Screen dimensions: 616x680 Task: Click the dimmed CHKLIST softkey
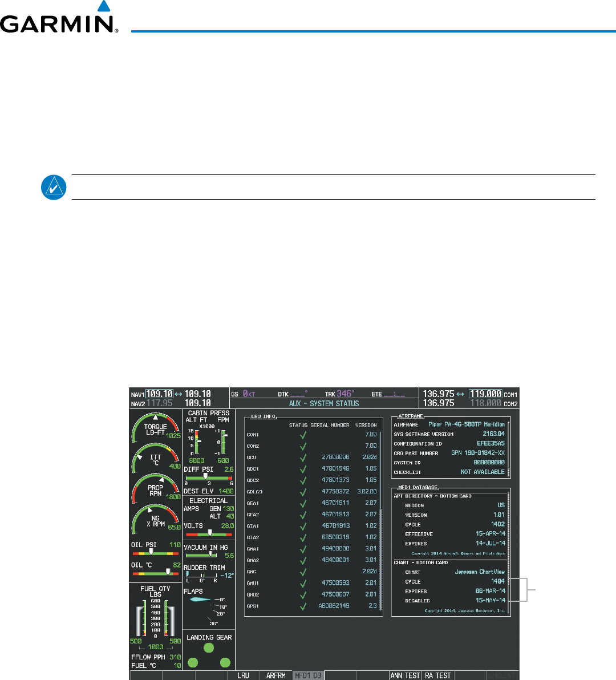pyautogui.click(x=503, y=675)
